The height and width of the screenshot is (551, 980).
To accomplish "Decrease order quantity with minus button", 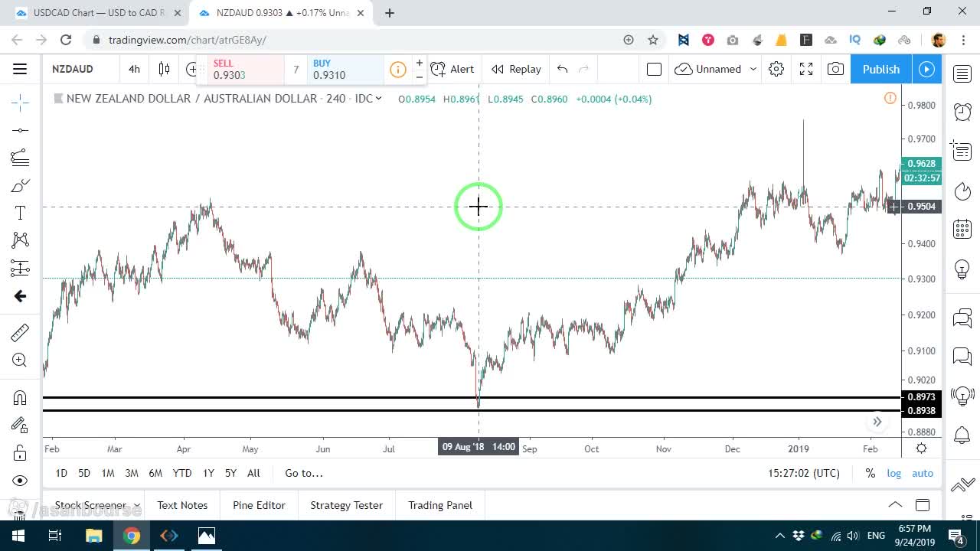I will point(419,77).
